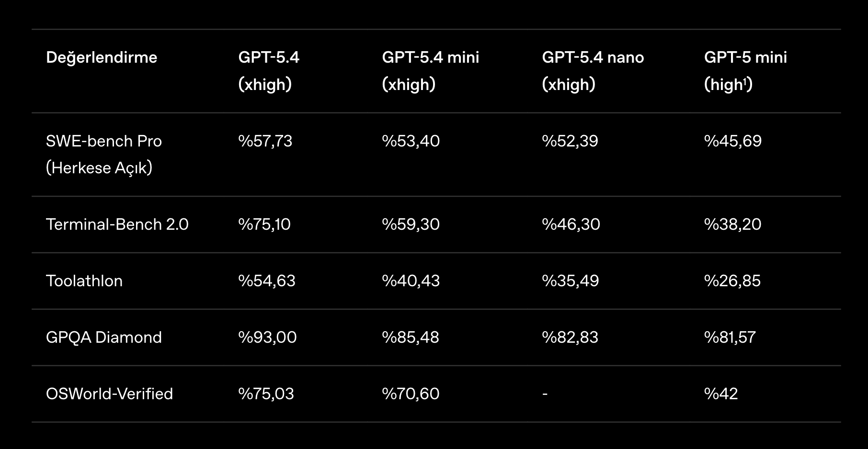Click the %93,00 GPQA Diamond score

(267, 337)
